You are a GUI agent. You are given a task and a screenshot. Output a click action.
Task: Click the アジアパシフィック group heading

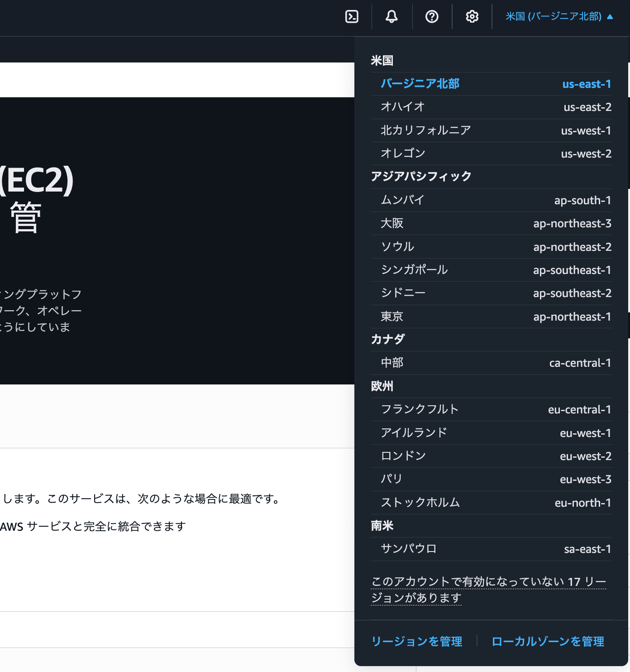point(421,176)
